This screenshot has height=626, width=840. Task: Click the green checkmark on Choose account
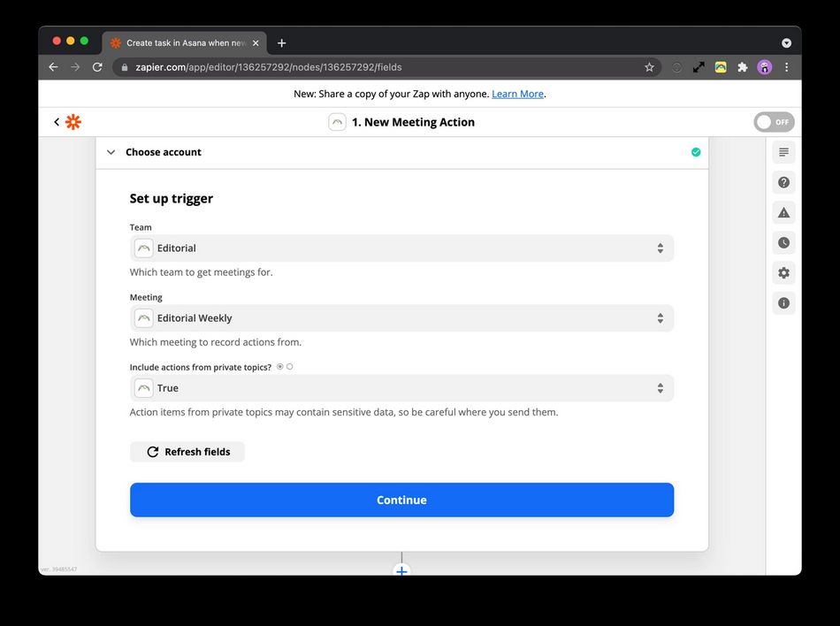pyautogui.click(x=696, y=152)
